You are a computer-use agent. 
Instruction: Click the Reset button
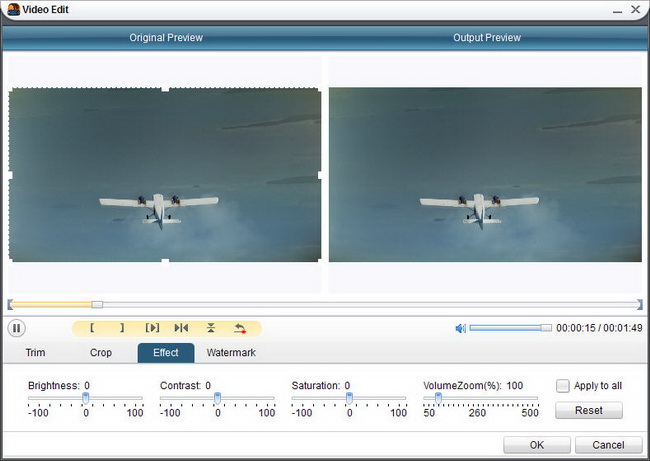pos(589,410)
